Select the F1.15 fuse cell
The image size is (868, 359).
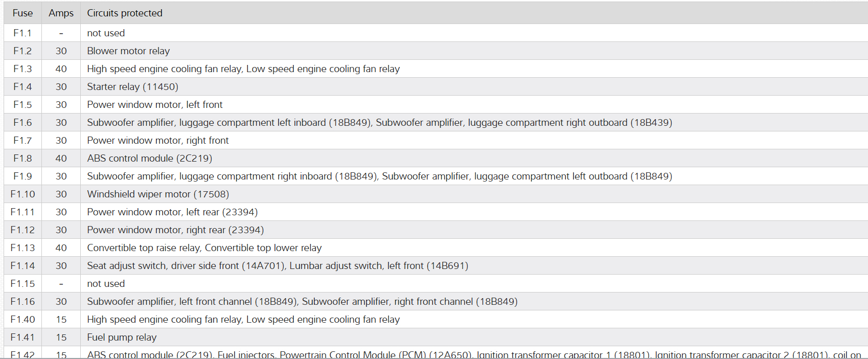point(22,284)
